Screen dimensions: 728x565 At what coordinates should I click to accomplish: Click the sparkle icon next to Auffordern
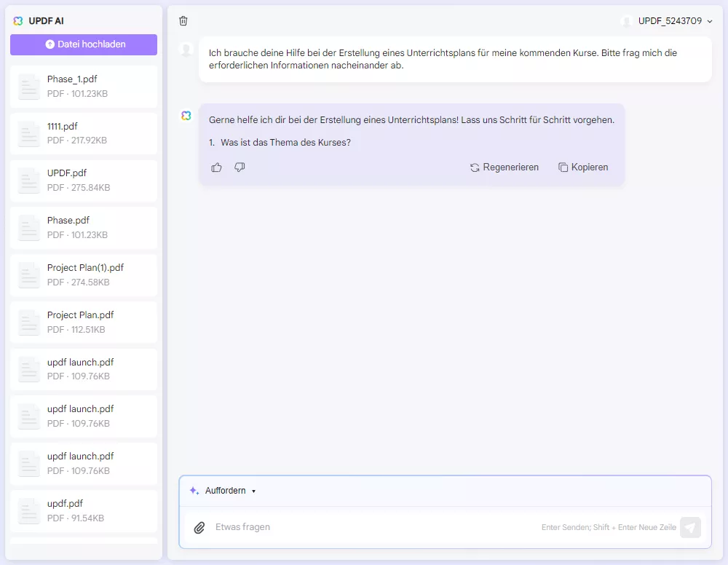click(193, 490)
